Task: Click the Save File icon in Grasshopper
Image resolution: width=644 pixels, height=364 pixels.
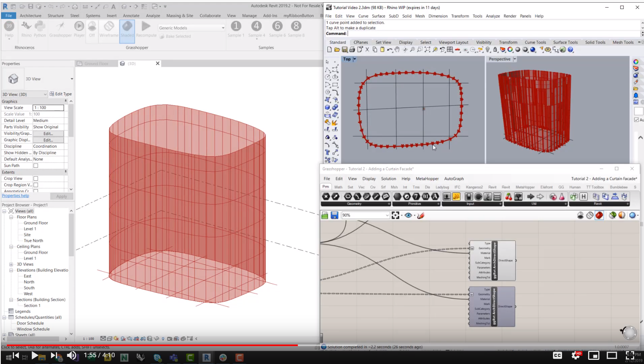Action: tap(334, 215)
